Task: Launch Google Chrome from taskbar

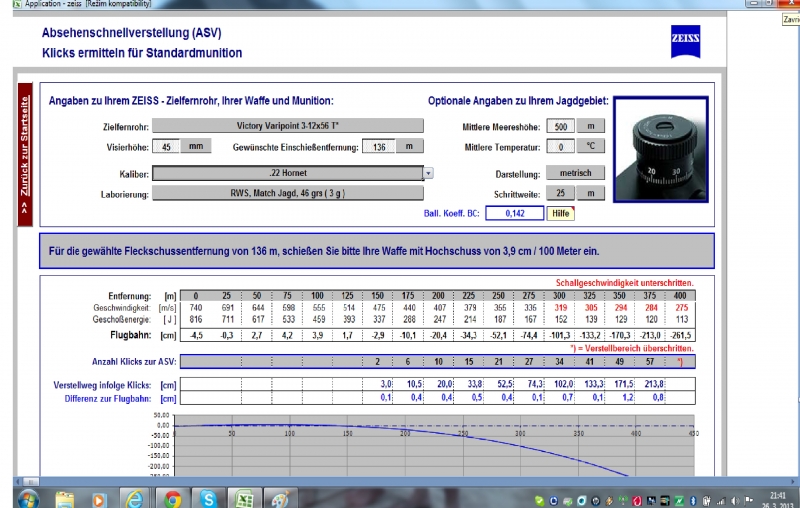Action: [172, 499]
